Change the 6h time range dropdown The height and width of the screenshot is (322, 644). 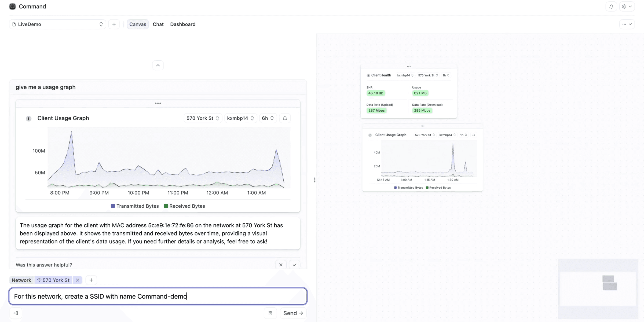(x=268, y=118)
